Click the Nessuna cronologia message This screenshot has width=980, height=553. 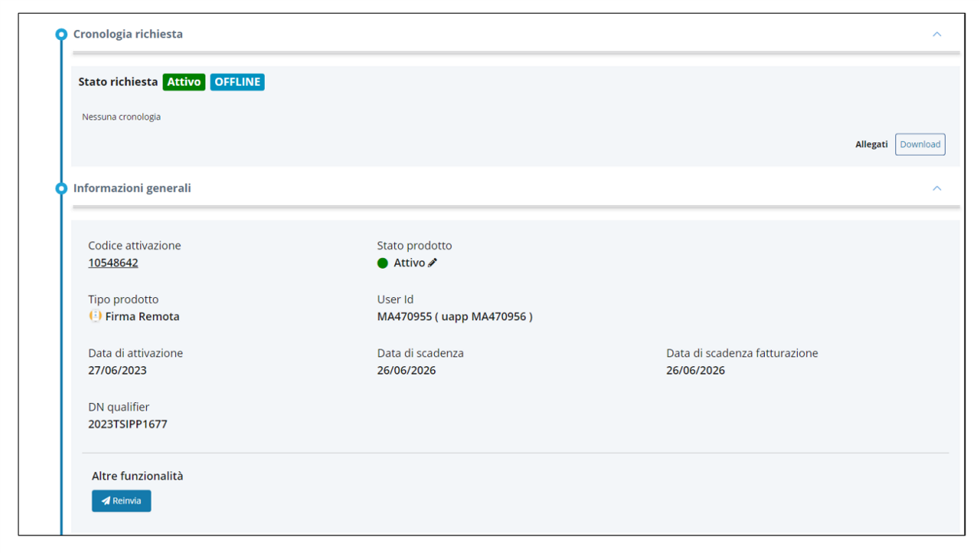121,117
